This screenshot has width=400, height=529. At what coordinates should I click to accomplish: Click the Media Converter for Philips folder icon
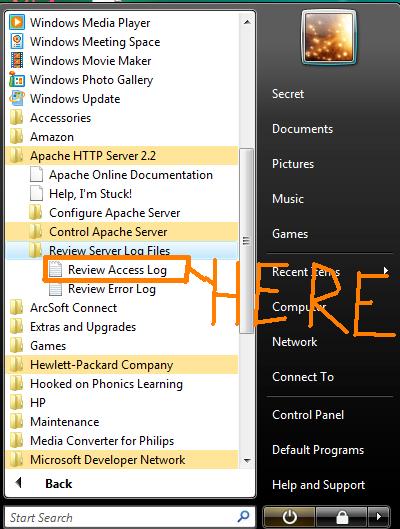pyautogui.click(x=16, y=441)
